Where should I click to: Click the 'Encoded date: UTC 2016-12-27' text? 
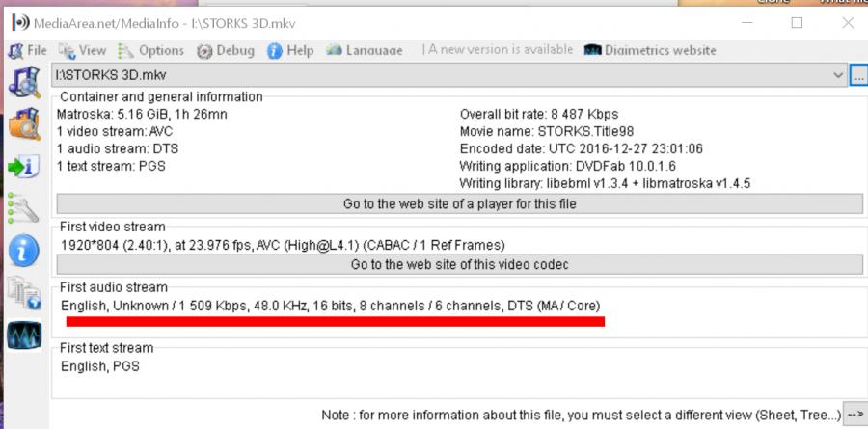coord(582,148)
